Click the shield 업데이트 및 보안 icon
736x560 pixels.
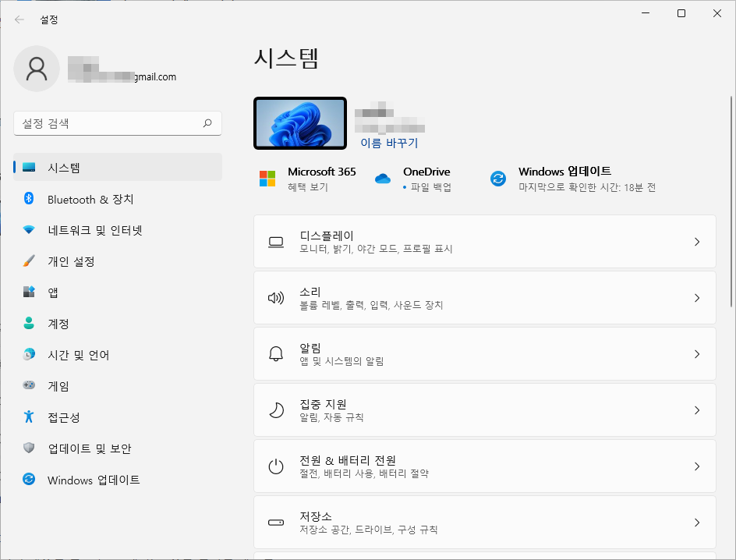point(29,448)
